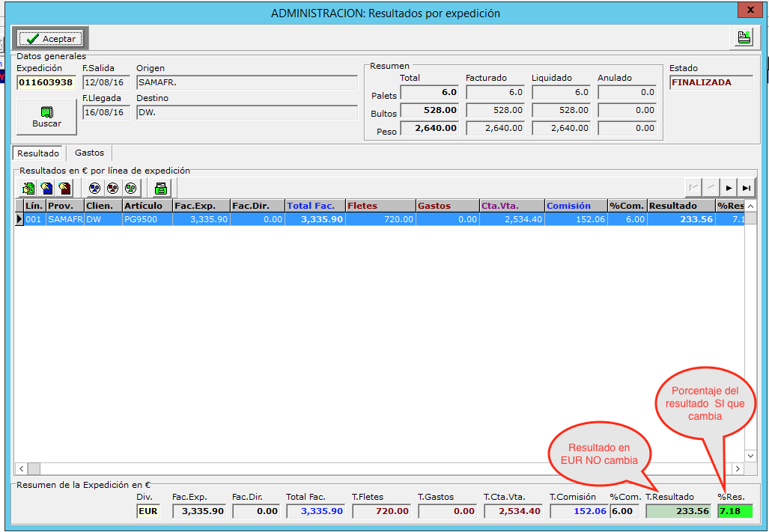Click the blue circles chart icon
Viewport: 769px width, 532px height.
(x=94, y=188)
